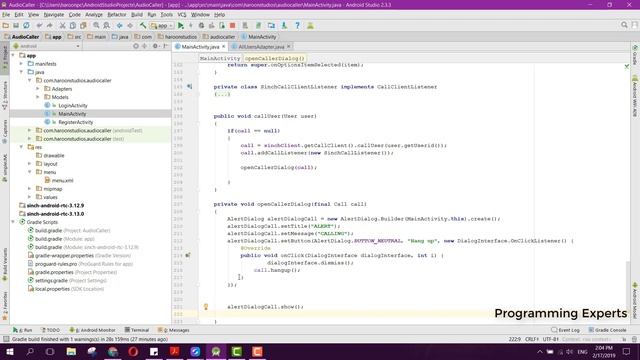Expand the folded SinchCallClientListener code block

pos(222,94)
